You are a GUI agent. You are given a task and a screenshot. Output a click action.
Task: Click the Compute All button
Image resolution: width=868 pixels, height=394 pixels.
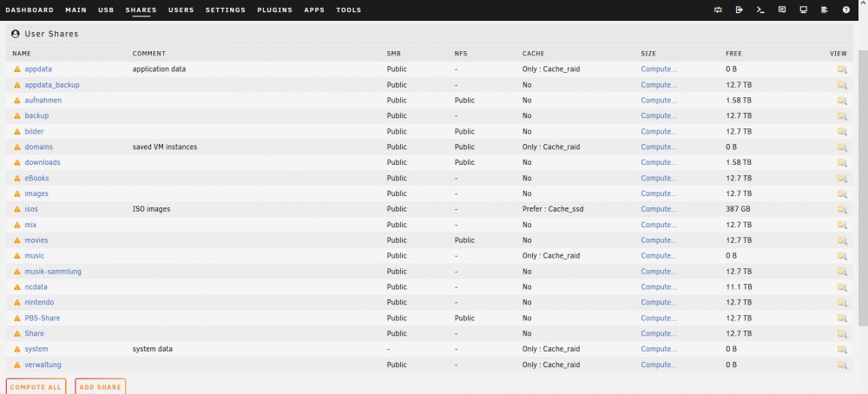(x=36, y=387)
